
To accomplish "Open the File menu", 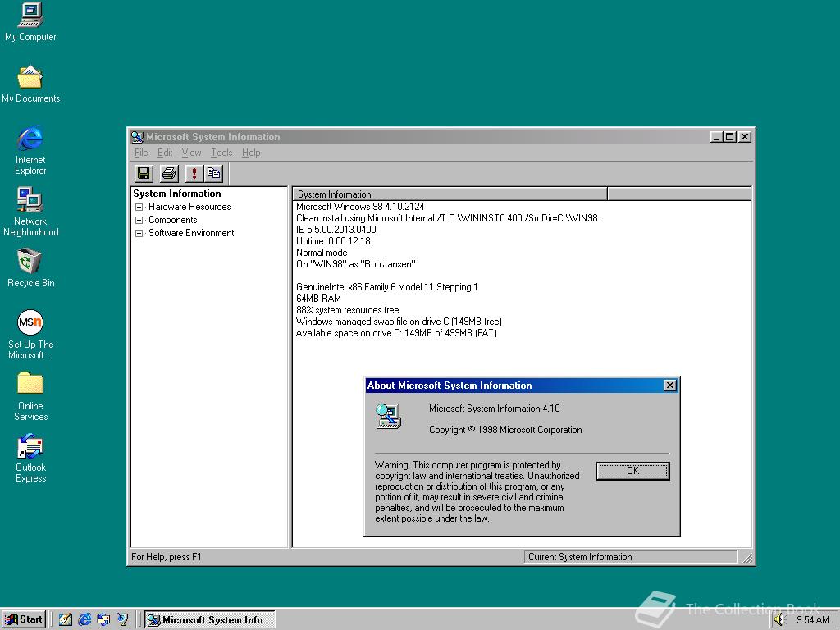I will (x=141, y=153).
